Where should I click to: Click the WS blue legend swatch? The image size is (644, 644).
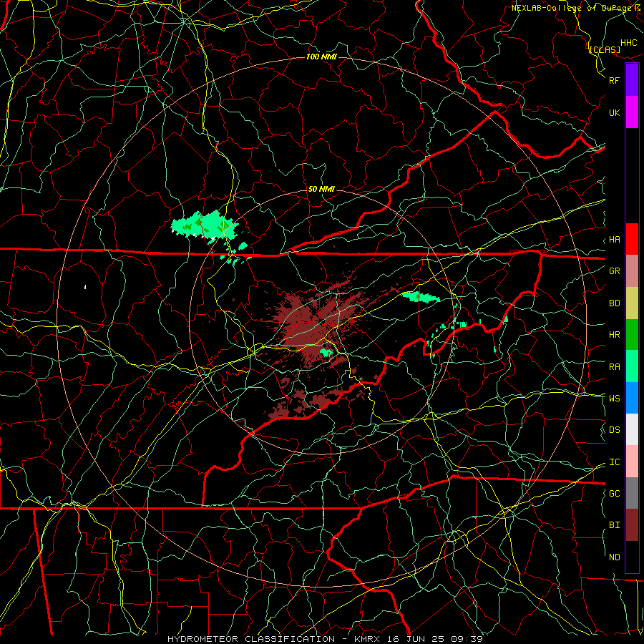632,398
